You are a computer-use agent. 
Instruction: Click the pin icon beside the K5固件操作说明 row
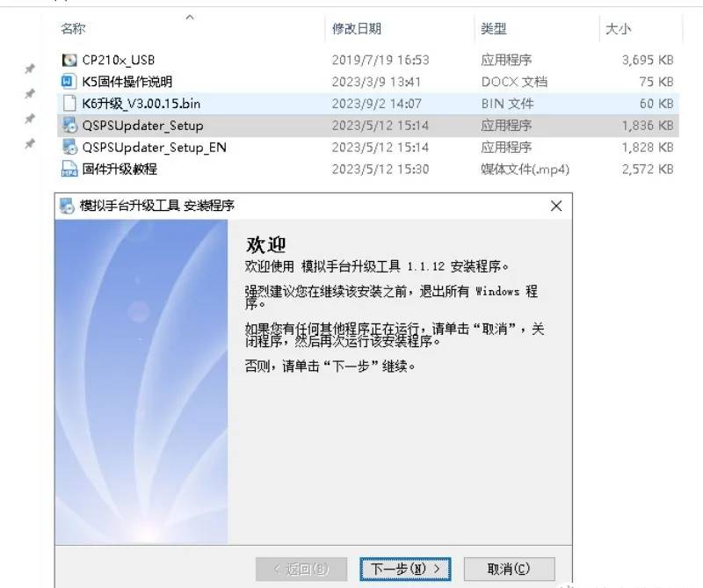(30, 94)
